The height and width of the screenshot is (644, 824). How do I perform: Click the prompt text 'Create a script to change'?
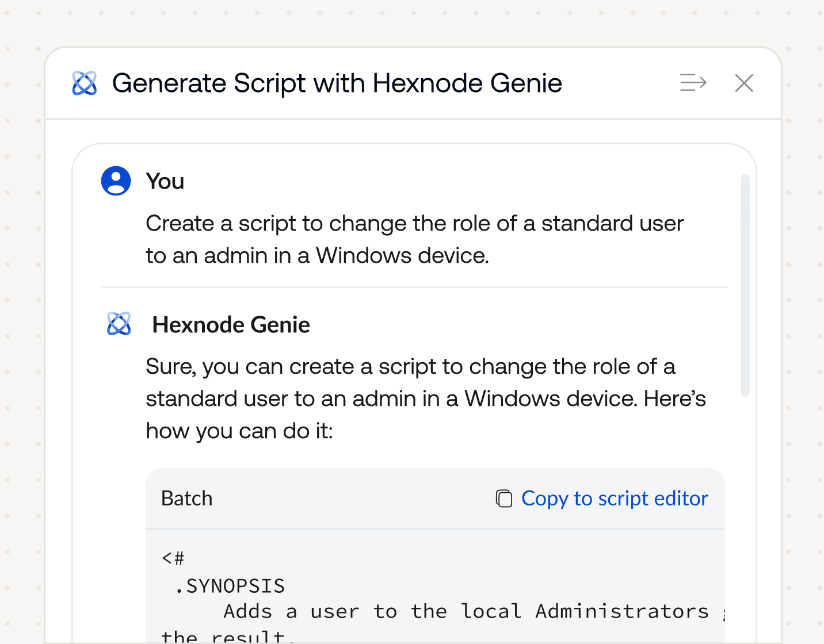[276, 223]
